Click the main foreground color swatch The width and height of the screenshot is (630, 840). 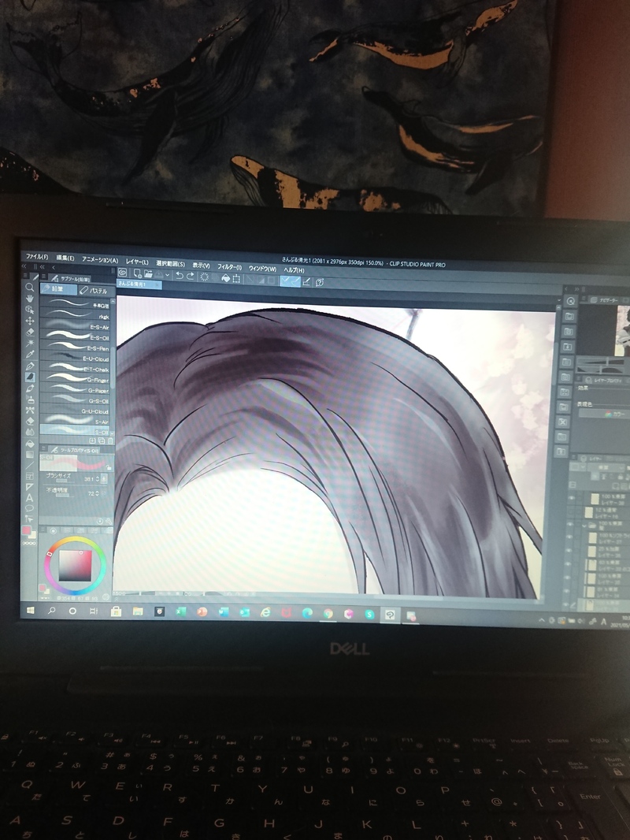(27, 530)
